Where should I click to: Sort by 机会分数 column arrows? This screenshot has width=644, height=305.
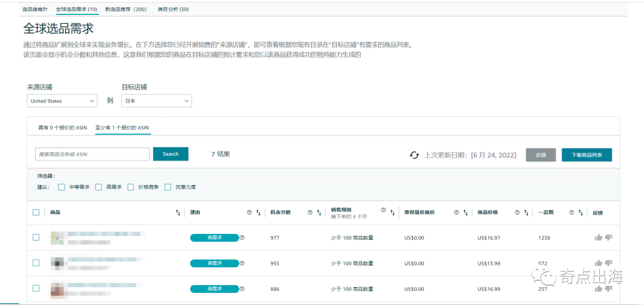[x=318, y=212]
